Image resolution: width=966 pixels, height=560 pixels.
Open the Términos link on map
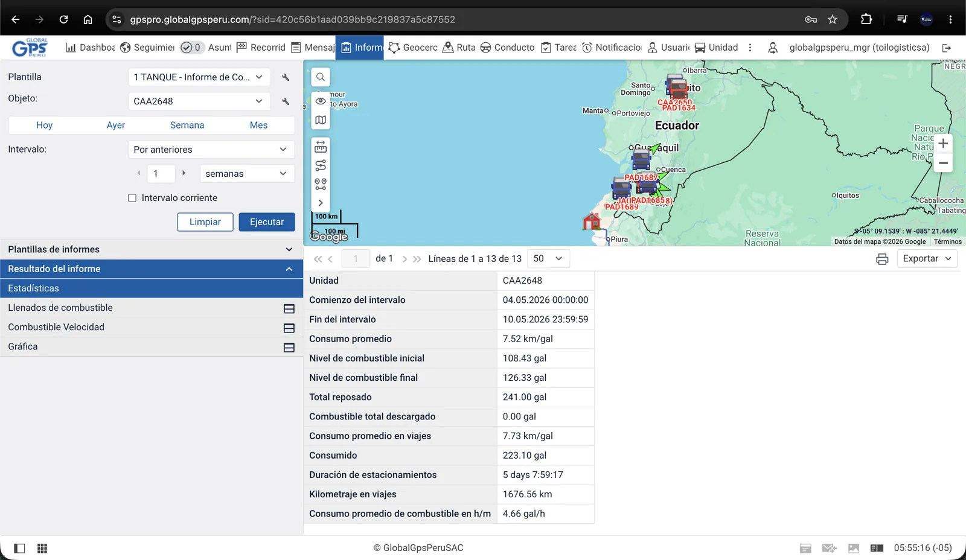coord(948,241)
